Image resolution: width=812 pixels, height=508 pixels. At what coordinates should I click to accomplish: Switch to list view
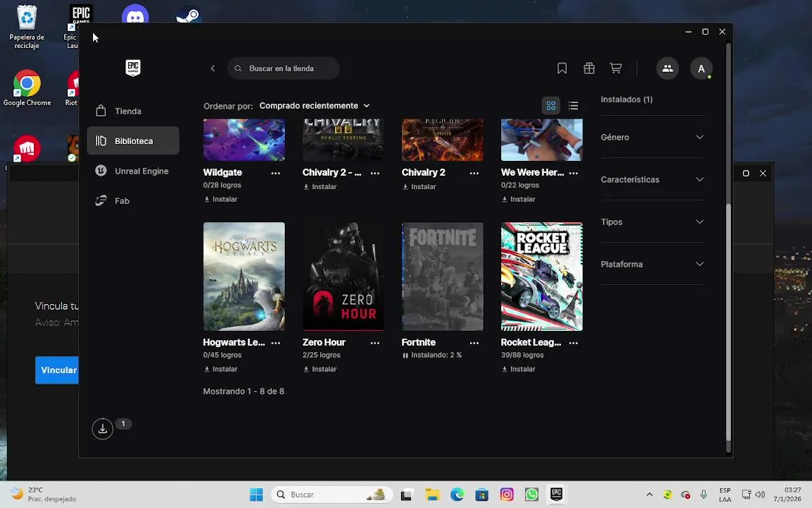point(573,106)
